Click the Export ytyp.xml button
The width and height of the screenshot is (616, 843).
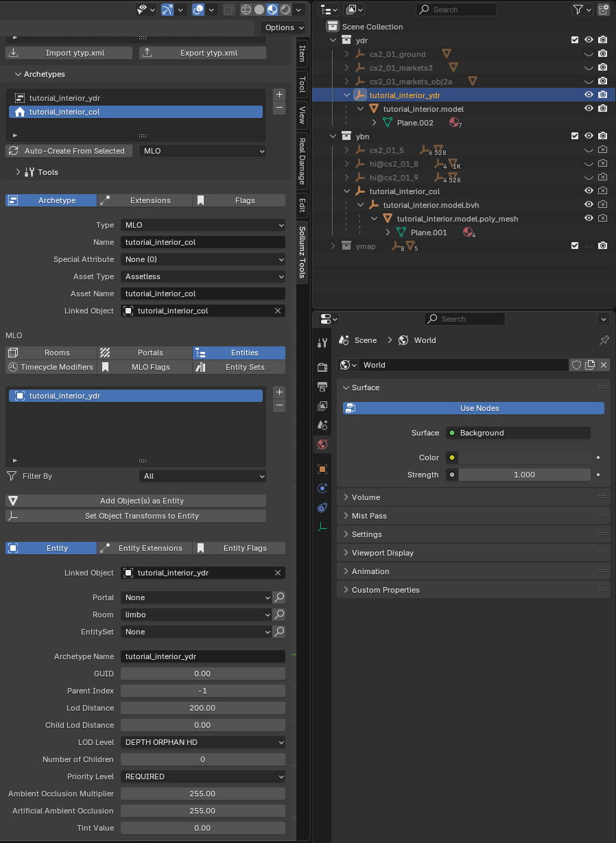[x=202, y=53]
